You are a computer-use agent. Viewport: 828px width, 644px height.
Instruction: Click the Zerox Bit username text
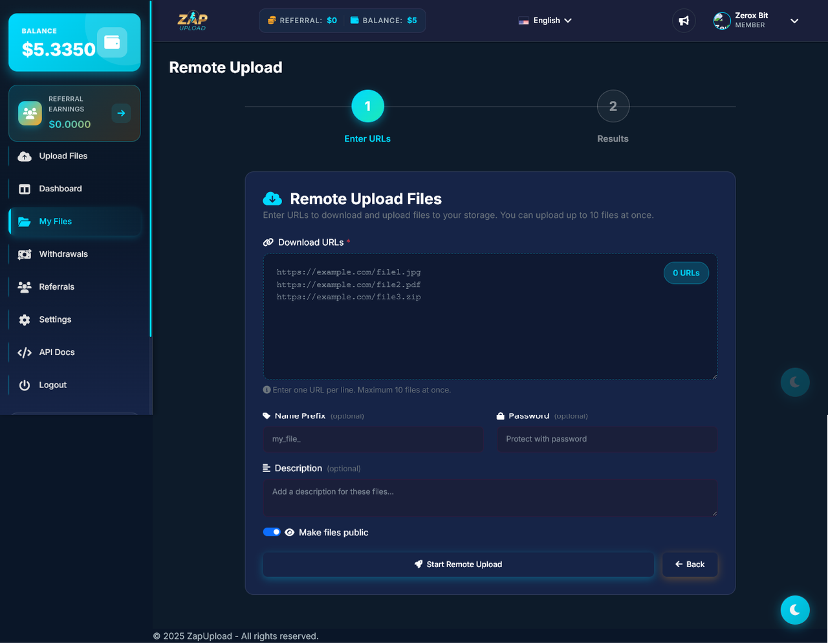coord(752,16)
